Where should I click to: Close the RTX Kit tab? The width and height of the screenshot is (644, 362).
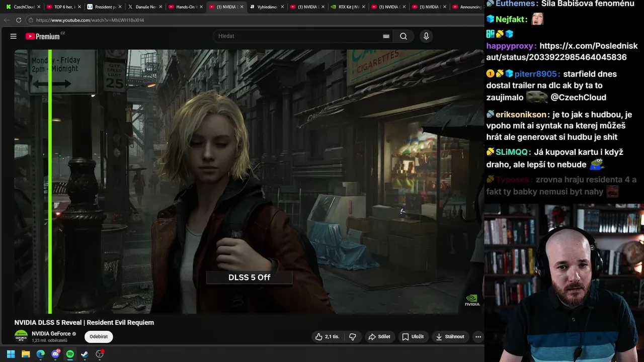point(363,7)
